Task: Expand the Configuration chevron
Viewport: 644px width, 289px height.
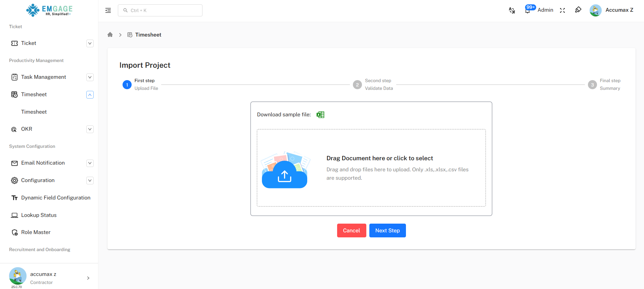Action: (90, 180)
